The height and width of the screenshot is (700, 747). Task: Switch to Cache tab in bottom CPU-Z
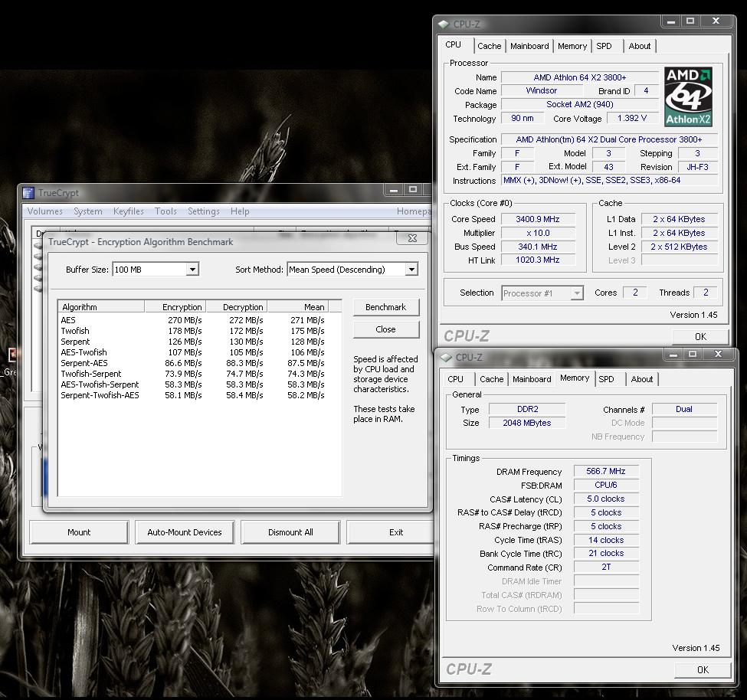coord(492,379)
